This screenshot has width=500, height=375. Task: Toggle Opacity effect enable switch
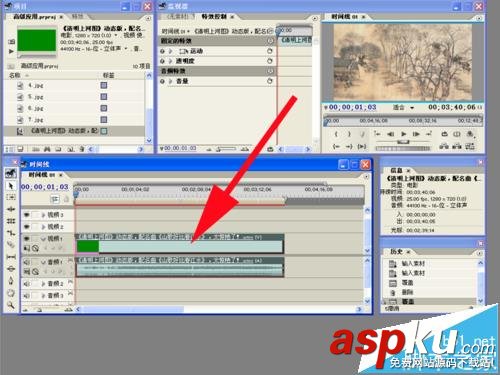(163, 61)
